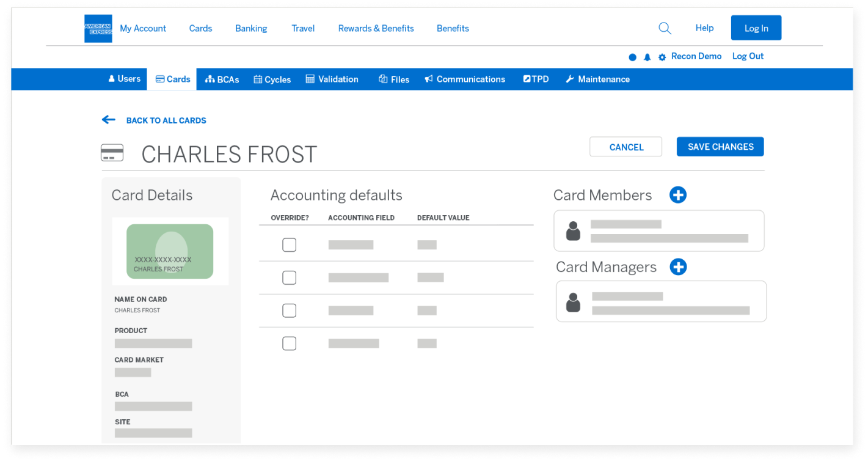Click the notification bell icon
The image size is (868, 459).
point(647,57)
